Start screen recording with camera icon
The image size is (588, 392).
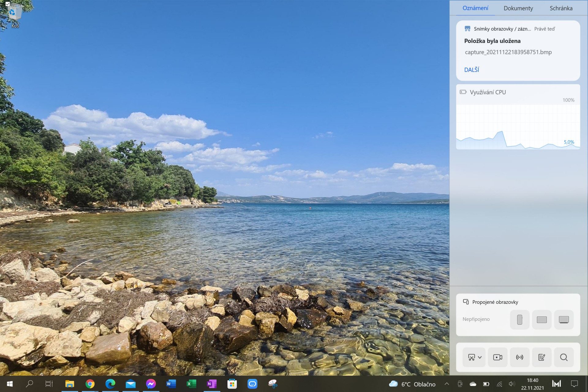498,357
